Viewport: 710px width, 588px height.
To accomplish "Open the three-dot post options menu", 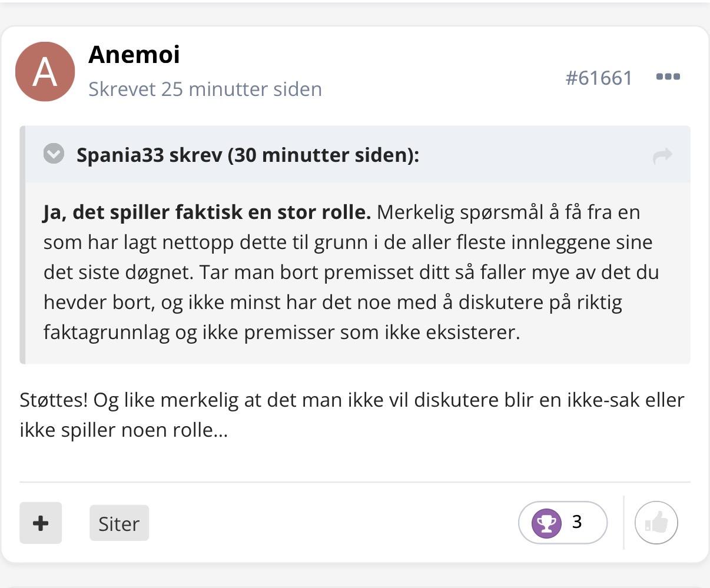I will [668, 77].
